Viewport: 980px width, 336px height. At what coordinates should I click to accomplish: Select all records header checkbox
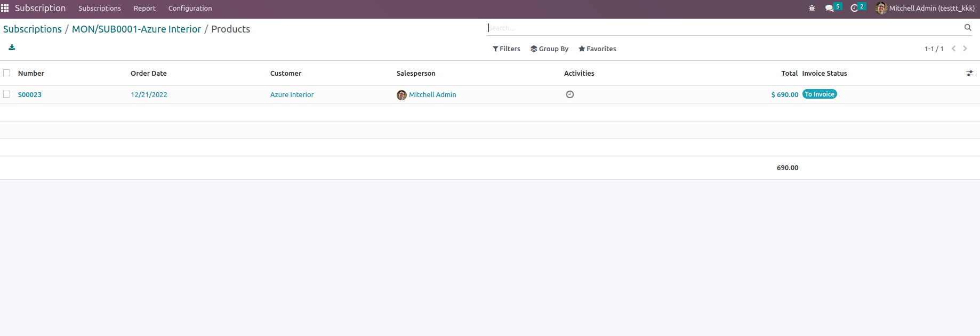point(7,73)
